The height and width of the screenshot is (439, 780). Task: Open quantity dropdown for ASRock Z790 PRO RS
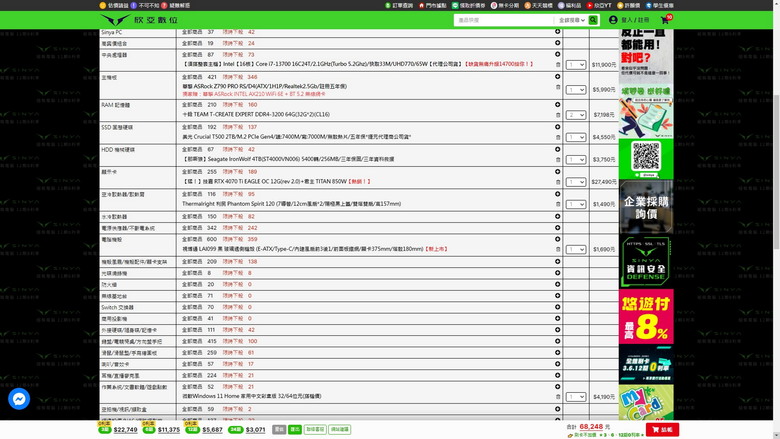coord(576,89)
